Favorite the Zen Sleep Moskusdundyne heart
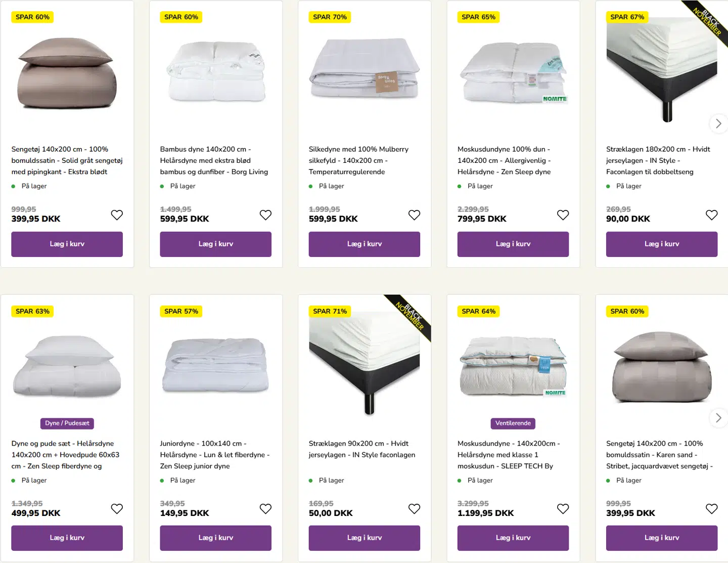 (563, 215)
